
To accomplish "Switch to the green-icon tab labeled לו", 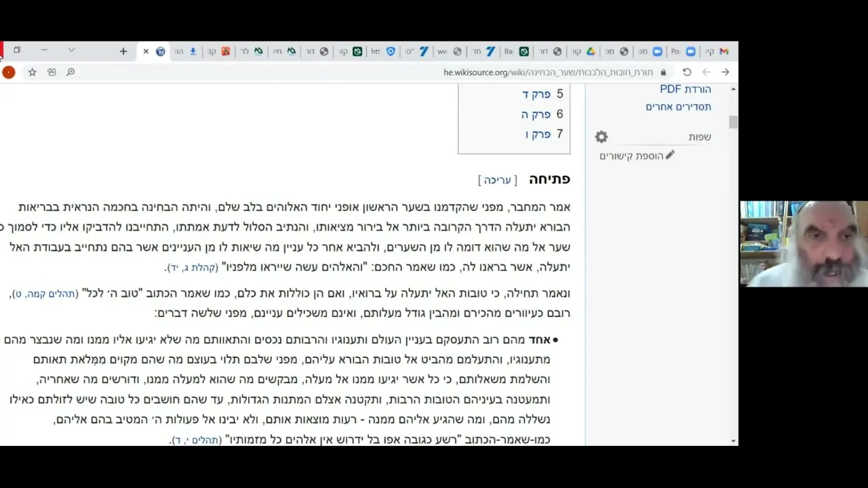I will [252, 52].
